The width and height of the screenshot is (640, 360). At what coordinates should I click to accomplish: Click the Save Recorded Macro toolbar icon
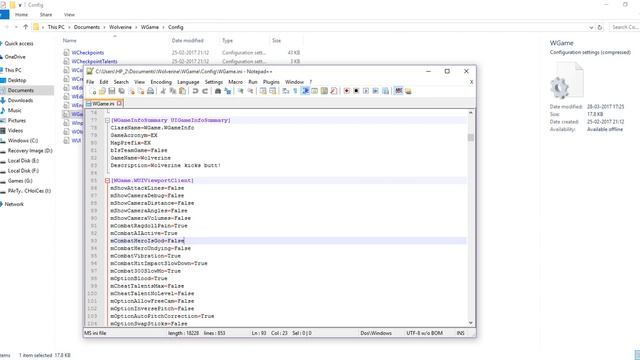pyautogui.click(x=385, y=91)
